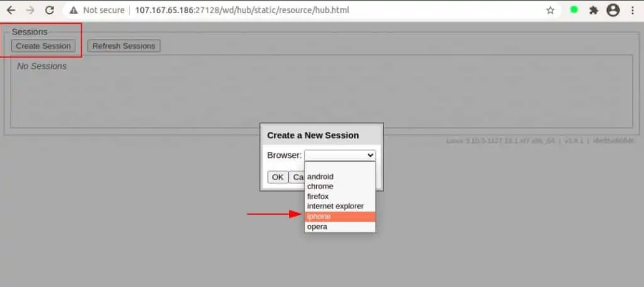This screenshot has width=644, height=287.
Task: Expand the Browser select dropdown
Action: [x=340, y=155]
